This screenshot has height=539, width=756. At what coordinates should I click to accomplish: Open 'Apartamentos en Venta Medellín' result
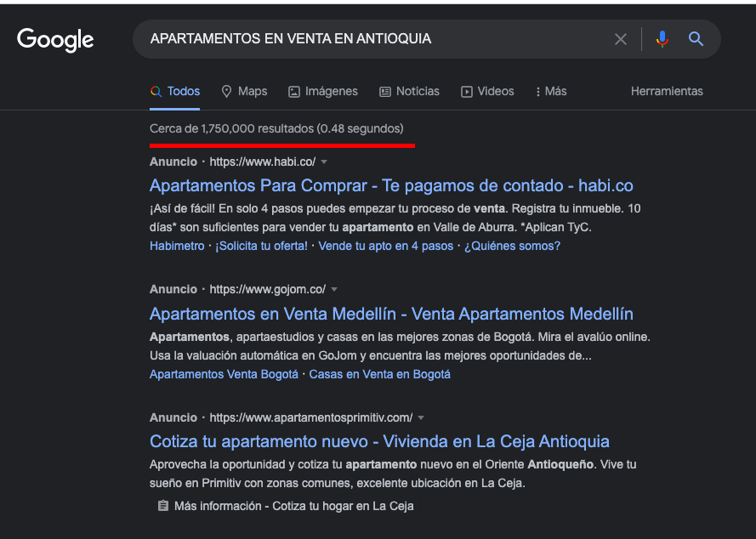pos(391,314)
